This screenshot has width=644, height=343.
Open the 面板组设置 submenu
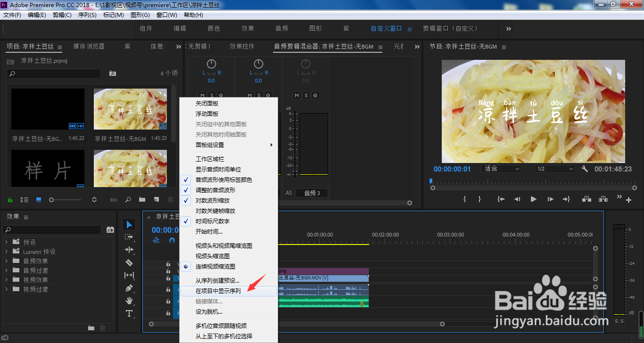pyautogui.click(x=229, y=145)
